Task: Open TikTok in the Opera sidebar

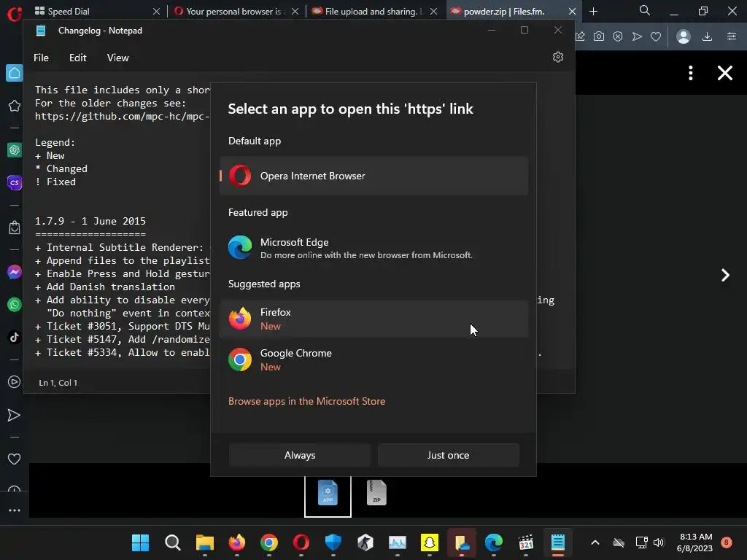Action: pos(15,337)
